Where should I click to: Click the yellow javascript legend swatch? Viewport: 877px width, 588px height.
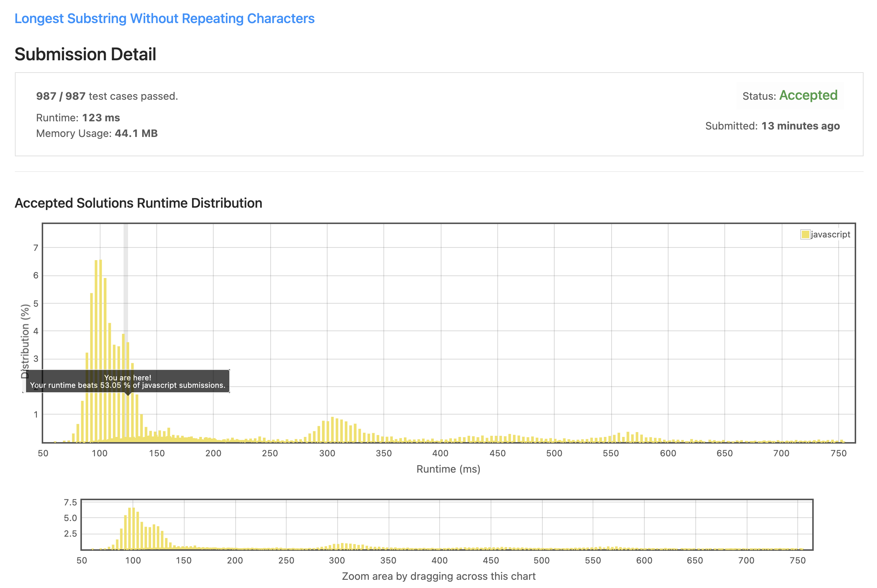[805, 235]
